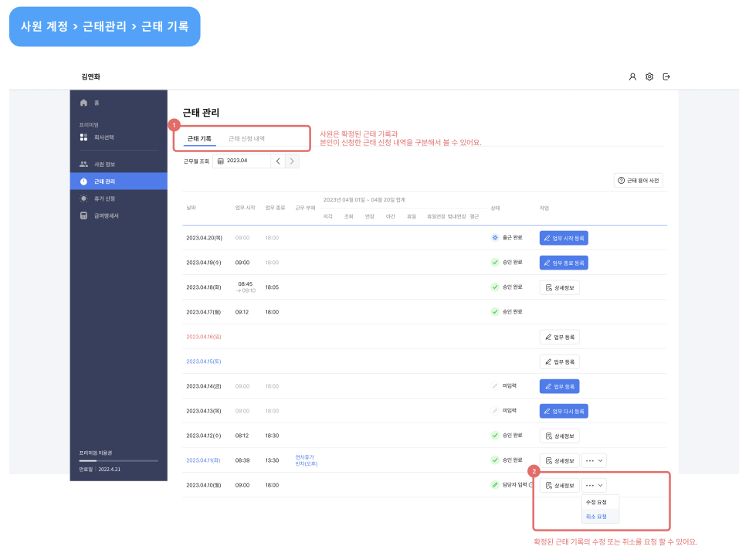Screen dimensions: 749x560
Task: Click 미입력 pencil icon for 2023.04.13
Action: pyautogui.click(x=495, y=411)
